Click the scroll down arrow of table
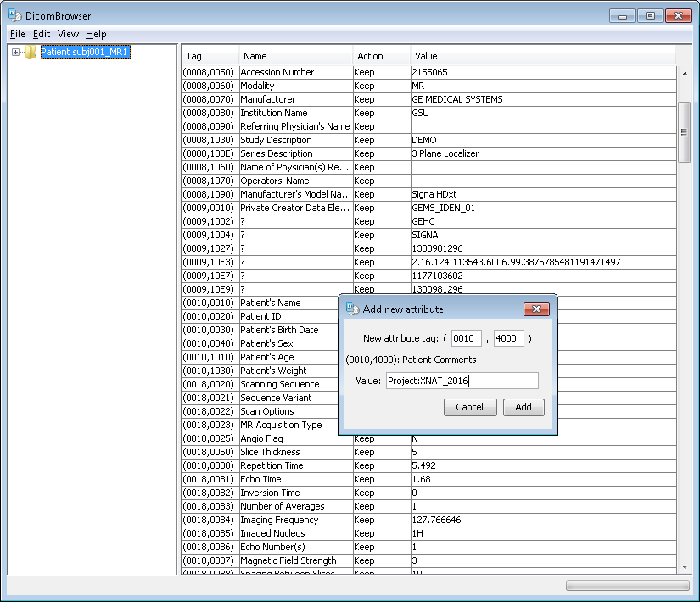Screen dimensions: 700x602 684,567
